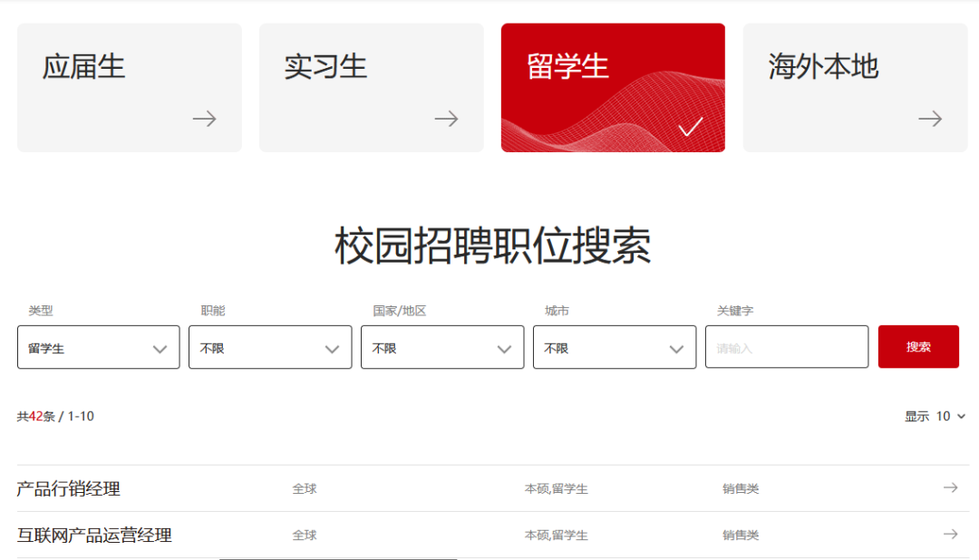Expand the 城市 dropdown
This screenshot has width=979, height=560.
(x=615, y=348)
